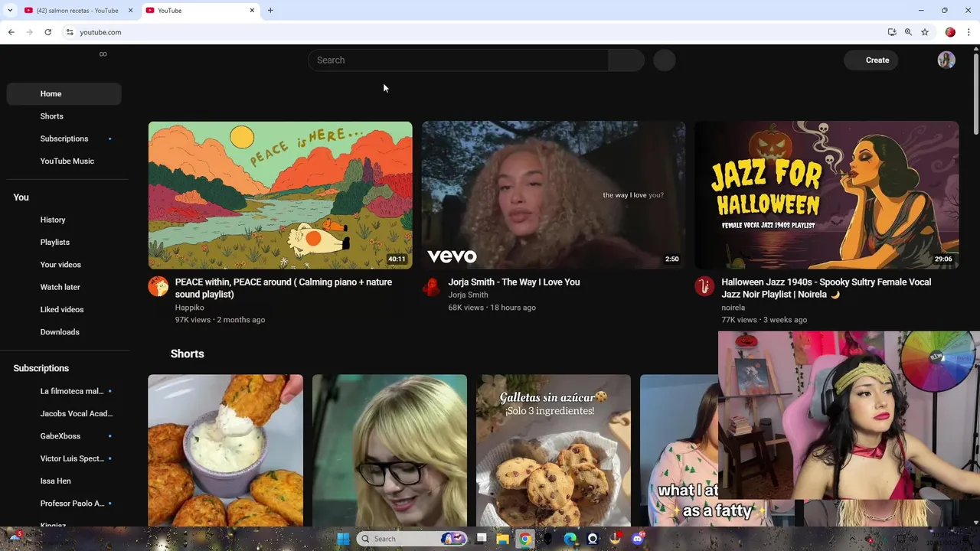The height and width of the screenshot is (551, 980).
Task: Open History in sidebar
Action: (64, 220)
